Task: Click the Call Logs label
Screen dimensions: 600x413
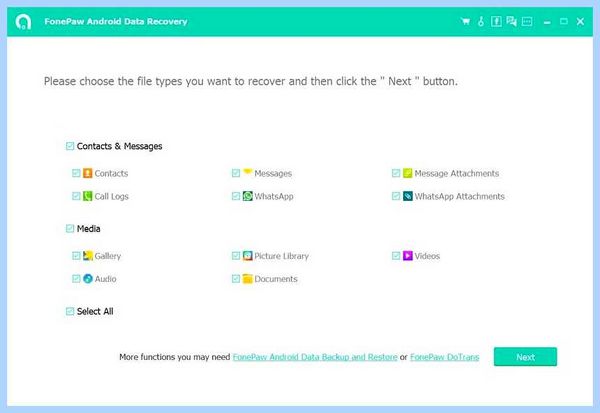Action: click(111, 196)
